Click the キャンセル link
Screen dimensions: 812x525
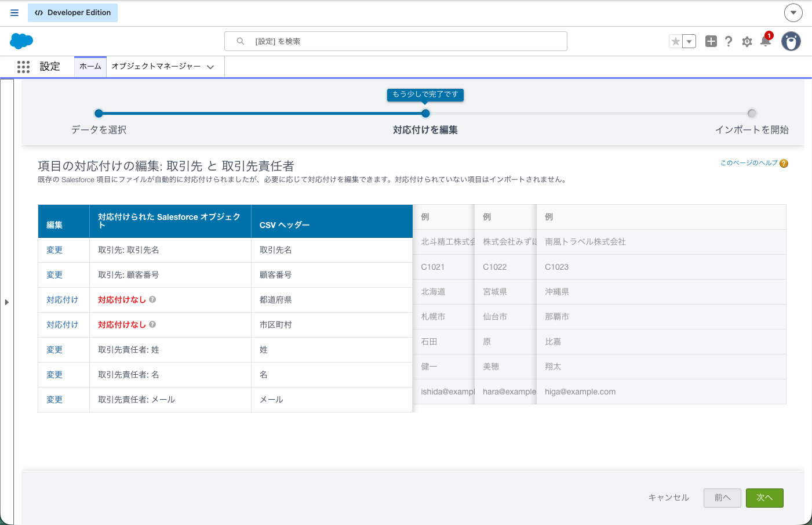(x=669, y=498)
